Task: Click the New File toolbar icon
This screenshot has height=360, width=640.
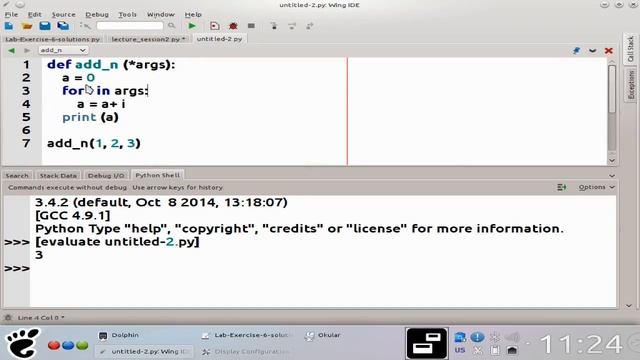Action: [x=9, y=26]
